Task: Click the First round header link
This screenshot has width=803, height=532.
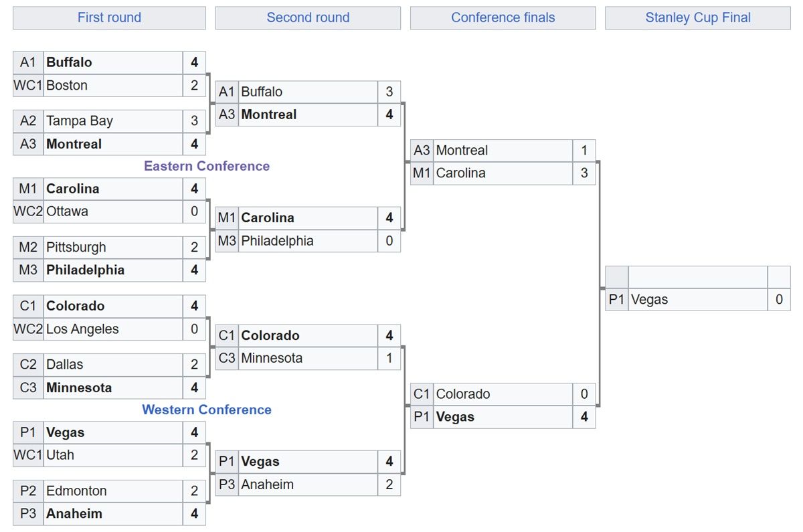Action: [x=109, y=18]
